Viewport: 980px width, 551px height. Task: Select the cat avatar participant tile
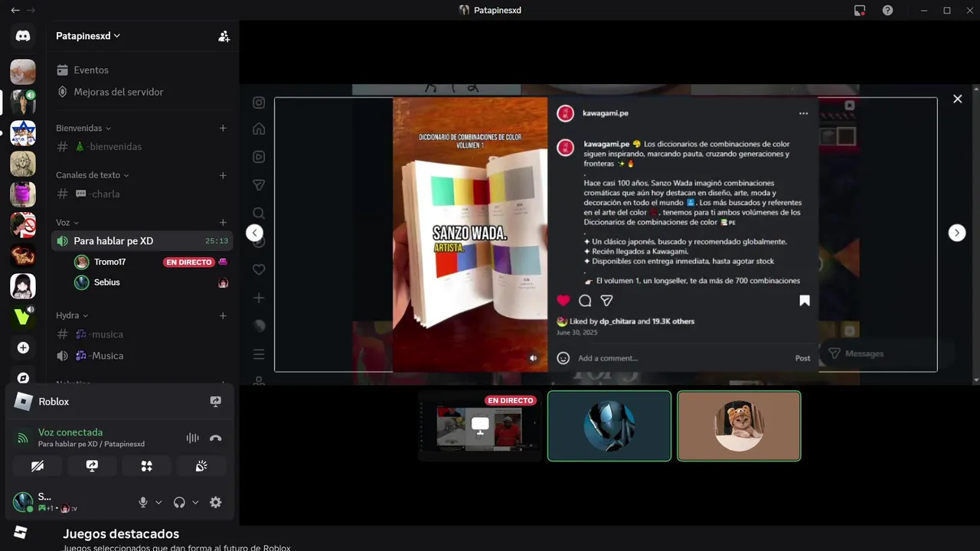[739, 426]
